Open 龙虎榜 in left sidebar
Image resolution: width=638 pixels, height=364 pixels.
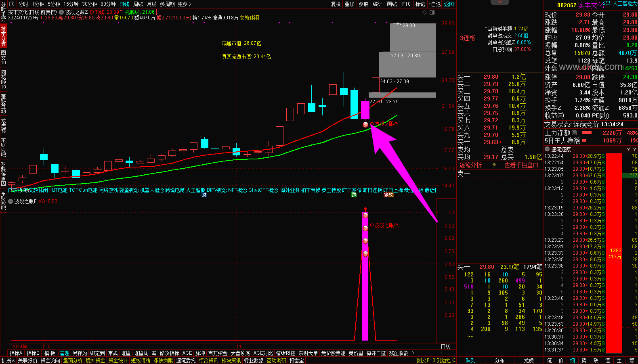[3, 126]
